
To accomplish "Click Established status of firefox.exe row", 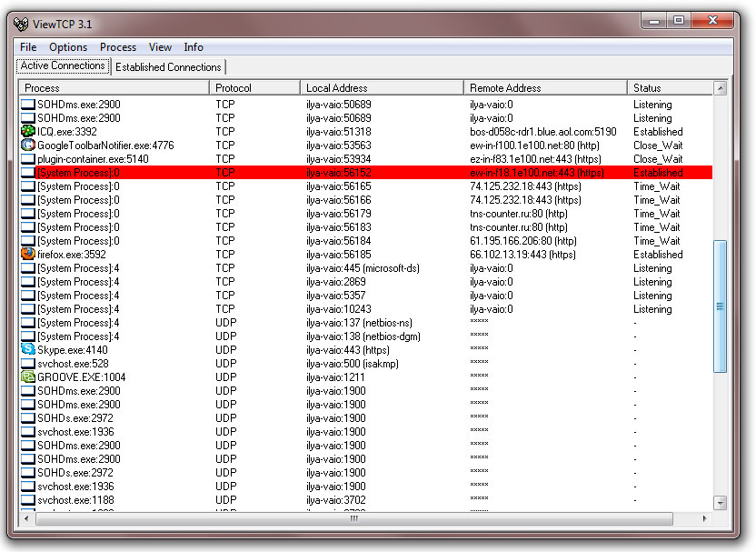I will click(658, 255).
